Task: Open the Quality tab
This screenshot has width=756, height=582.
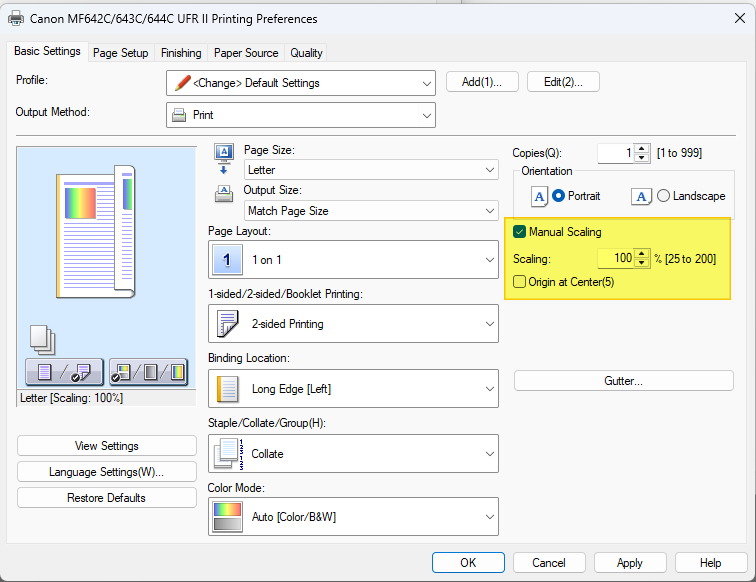Action: coord(306,53)
